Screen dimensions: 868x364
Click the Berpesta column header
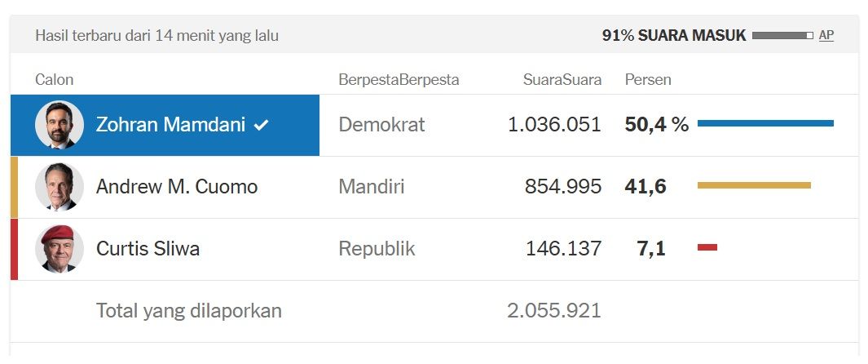pos(399,79)
